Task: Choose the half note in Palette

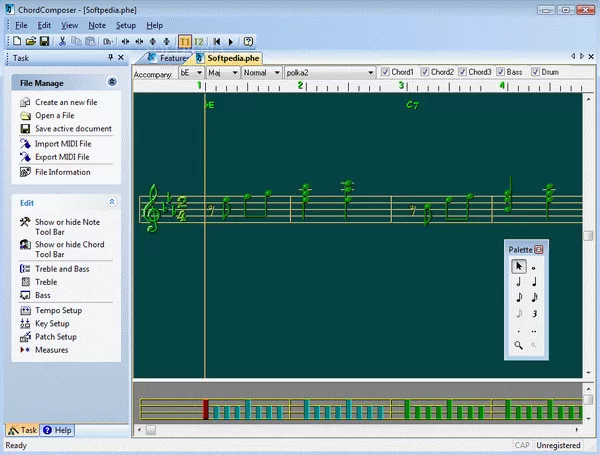Action: click(519, 281)
